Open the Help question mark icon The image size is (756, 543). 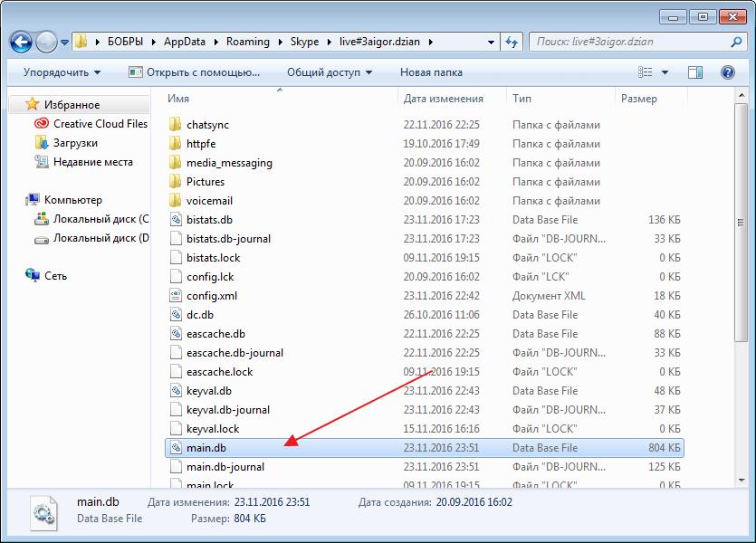(x=727, y=72)
